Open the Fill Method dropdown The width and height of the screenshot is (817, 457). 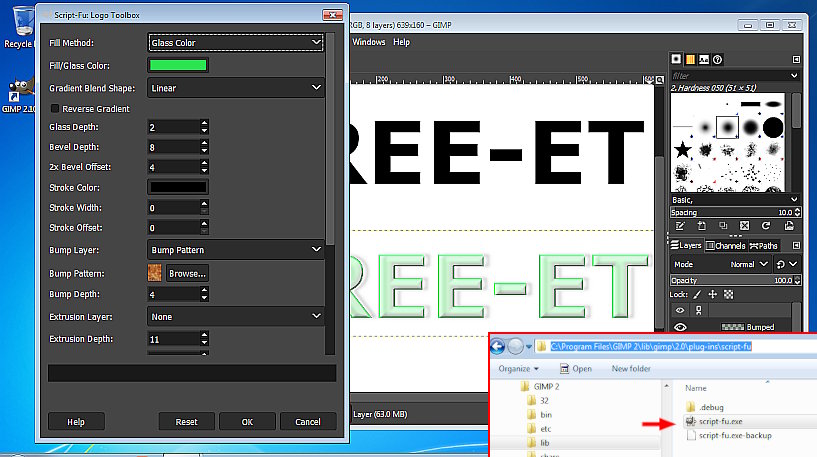pyautogui.click(x=235, y=43)
